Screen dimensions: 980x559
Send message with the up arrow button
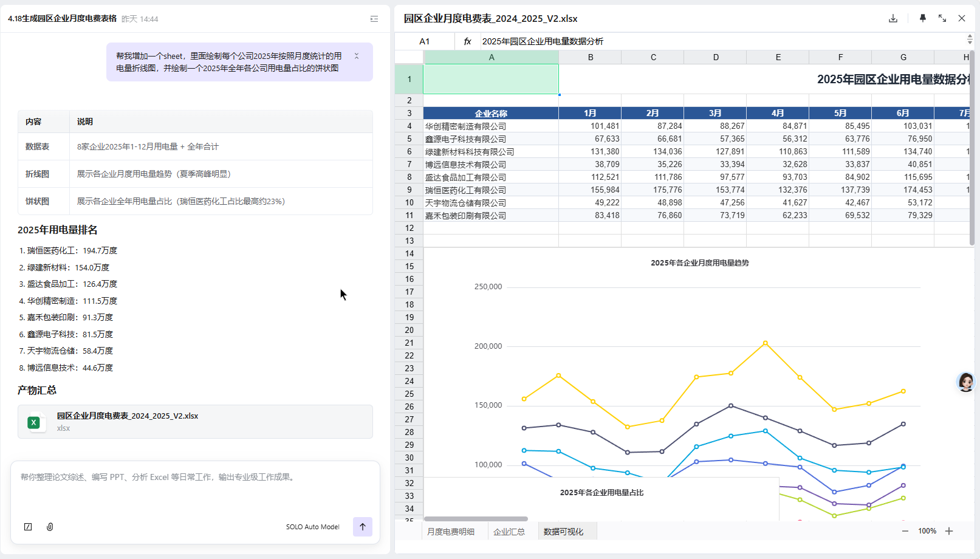click(x=362, y=527)
